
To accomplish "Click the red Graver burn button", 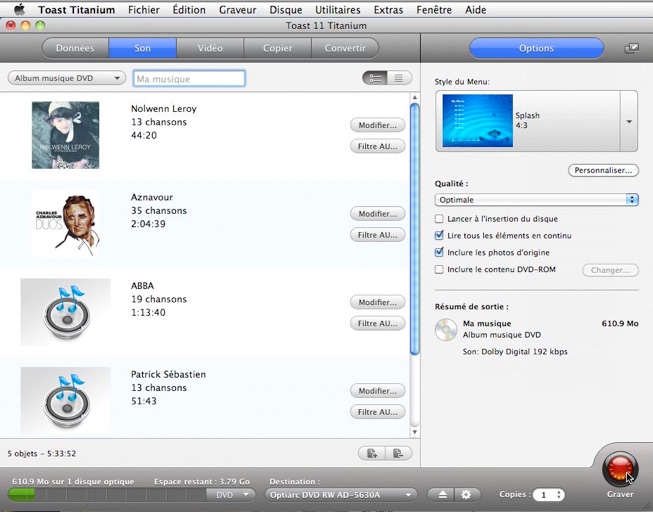I will pos(620,469).
